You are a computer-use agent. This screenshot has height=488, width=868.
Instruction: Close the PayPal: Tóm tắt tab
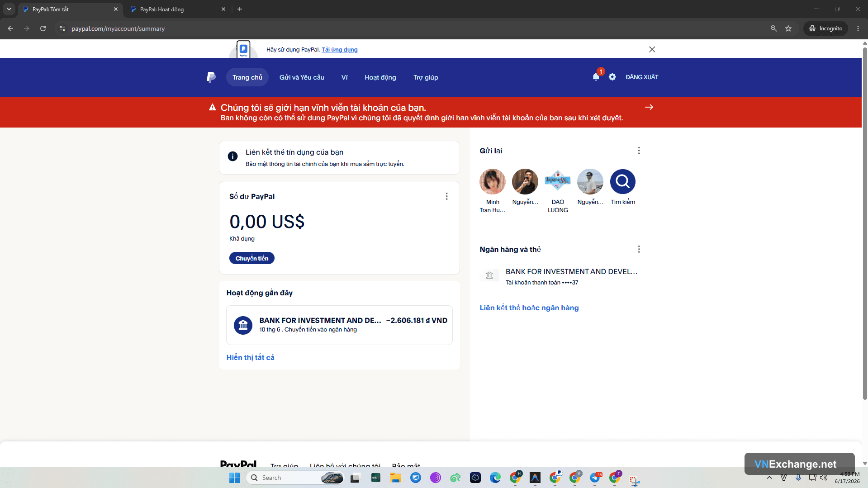pos(116,9)
